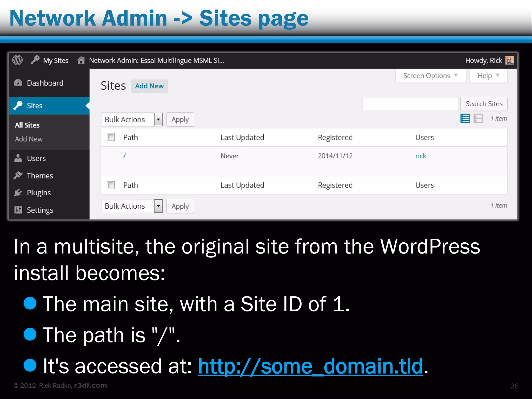Open the http://some_domain.tld hyperlink
This screenshot has height=399, width=532.
tap(310, 366)
